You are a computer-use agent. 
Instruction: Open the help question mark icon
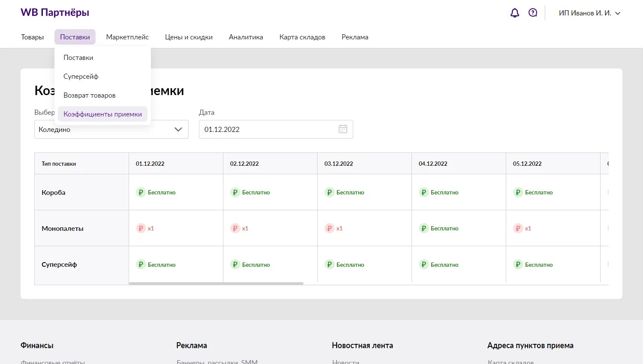(533, 13)
